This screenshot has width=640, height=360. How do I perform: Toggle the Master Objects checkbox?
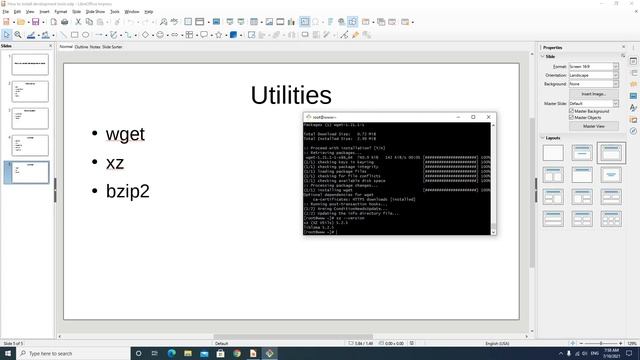click(x=571, y=118)
